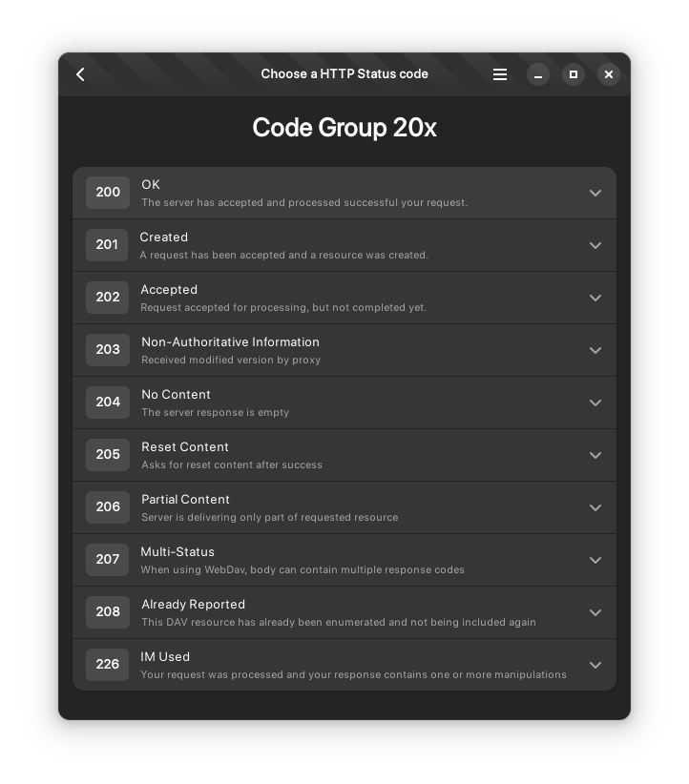
Task: Click the 207 code badge
Action: (107, 560)
